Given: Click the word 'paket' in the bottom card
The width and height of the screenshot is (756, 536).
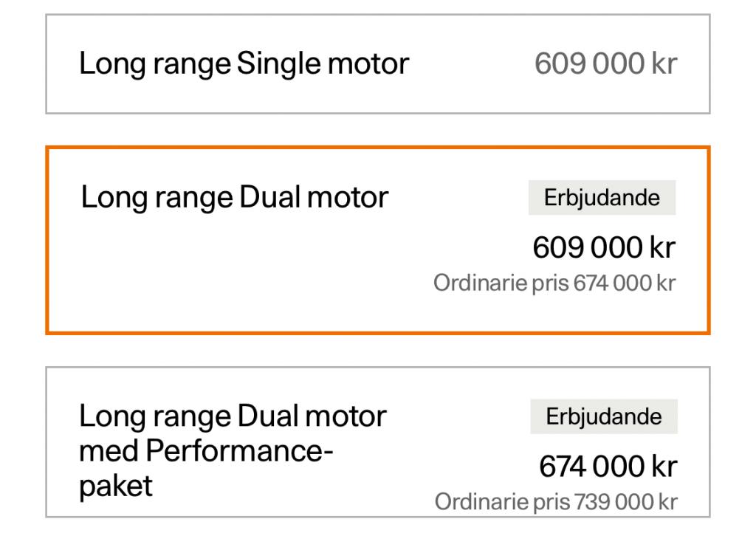Looking at the screenshot, I should (116, 486).
